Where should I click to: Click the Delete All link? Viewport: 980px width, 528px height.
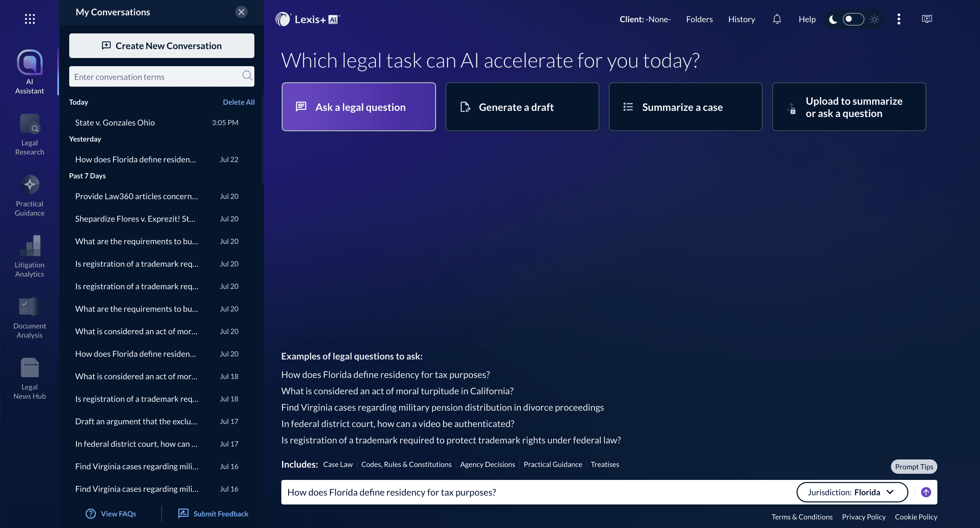pos(239,102)
